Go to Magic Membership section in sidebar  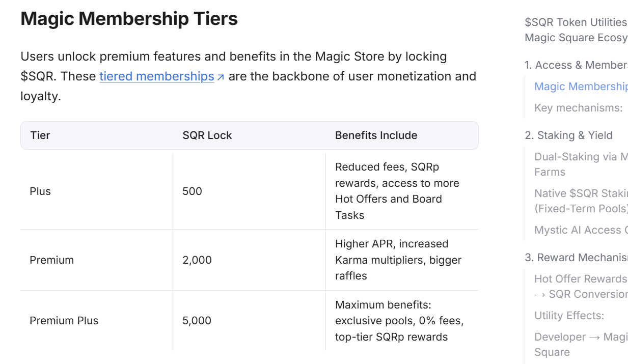click(x=581, y=87)
